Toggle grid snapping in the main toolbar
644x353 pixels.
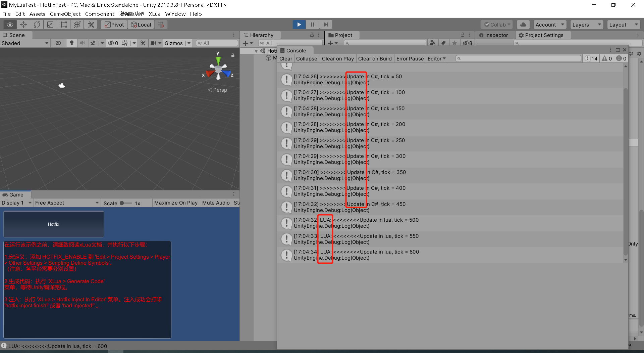[x=161, y=25]
